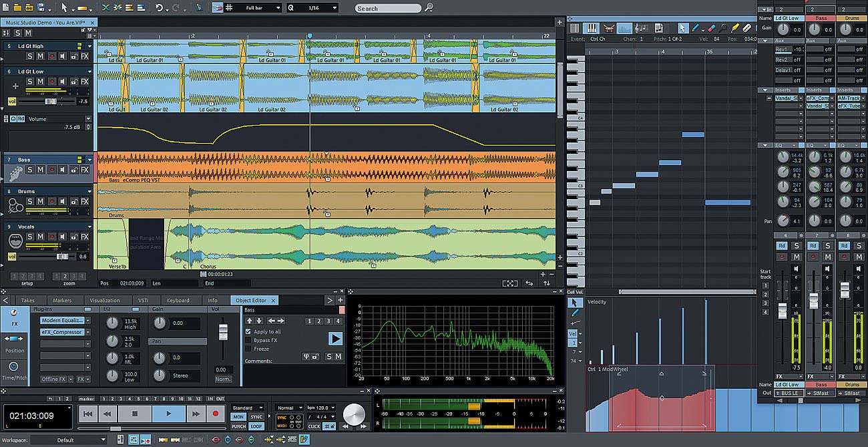Solo the Bass track
868x447 pixels.
pyautogui.click(x=30, y=170)
